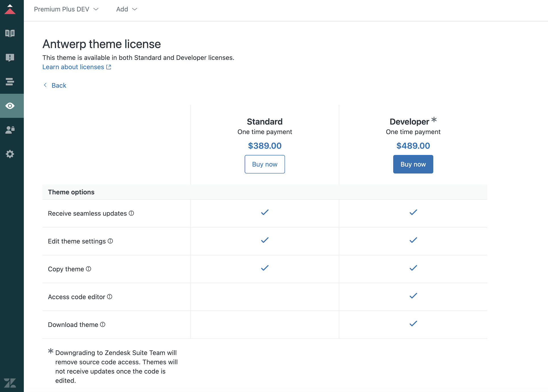This screenshot has height=392, width=548.
Task: Click info icon next to Receive seamless updates
Action: coord(131,213)
